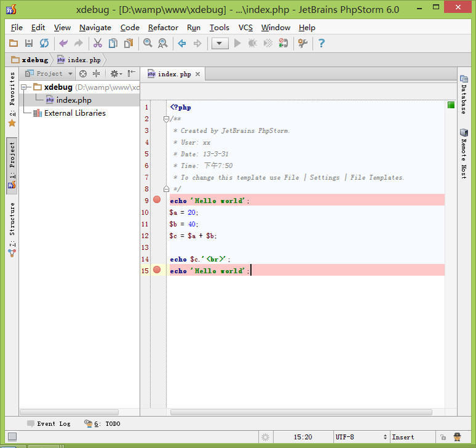
Task: Open the Event Log panel
Action: click(49, 423)
